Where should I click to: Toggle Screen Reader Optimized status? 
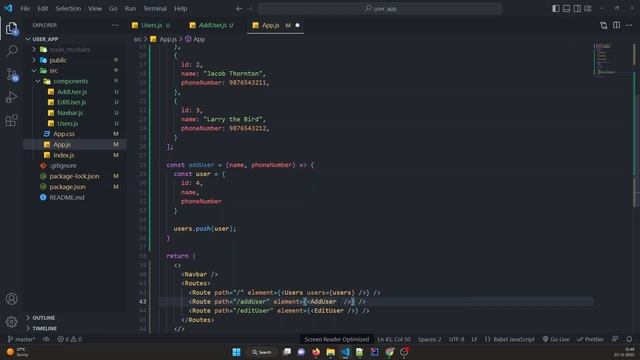[x=336, y=339]
